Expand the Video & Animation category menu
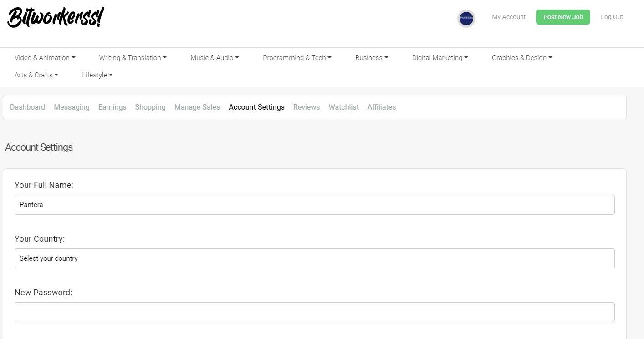The height and width of the screenshot is (339, 644). 45,58
